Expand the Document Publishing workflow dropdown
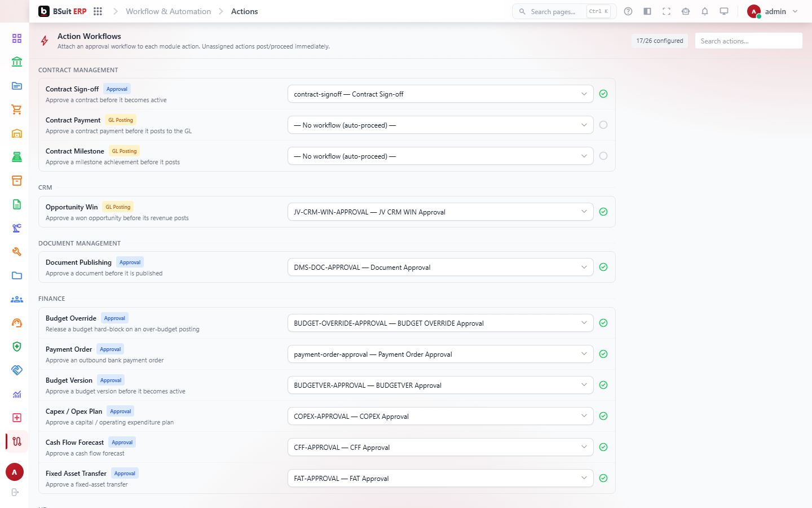 440,267
